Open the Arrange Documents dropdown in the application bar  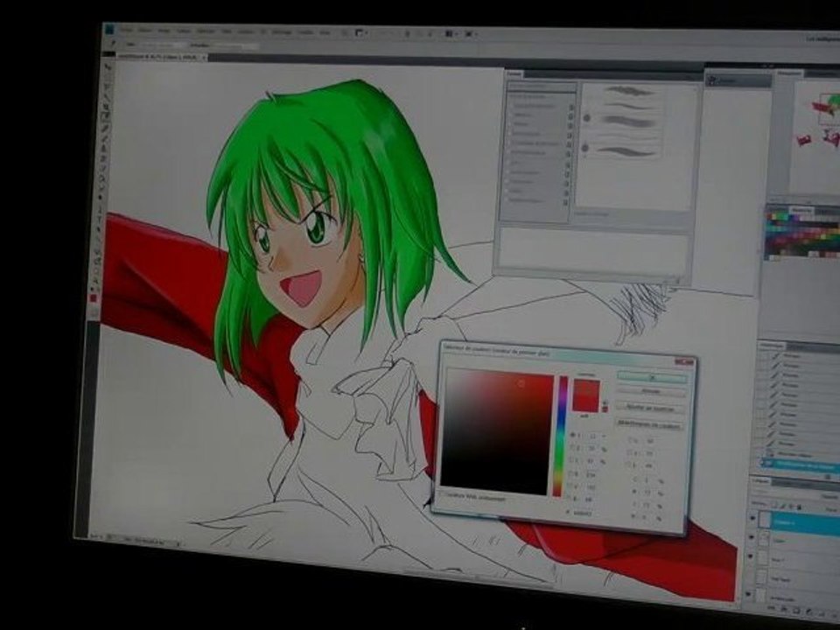click(x=451, y=34)
